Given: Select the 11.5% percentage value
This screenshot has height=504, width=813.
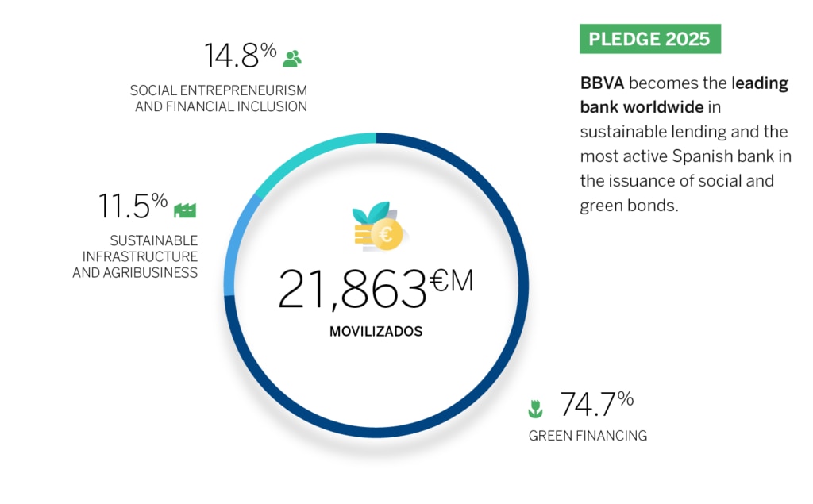Looking at the screenshot, I should coord(133,206).
